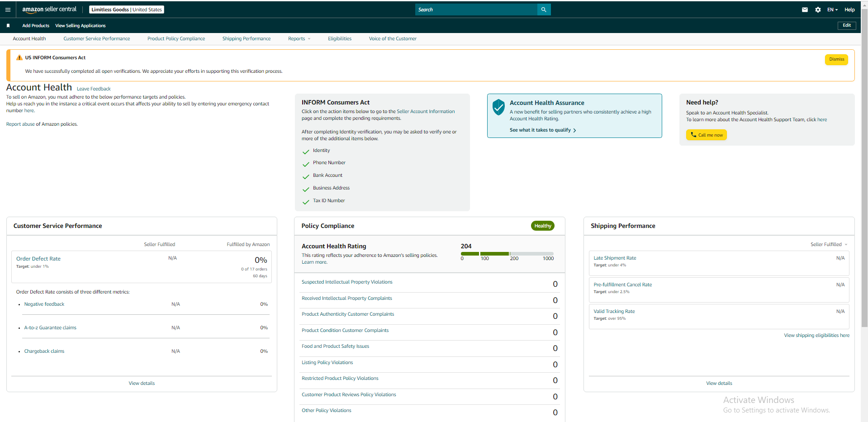The height and width of the screenshot is (422, 868).
Task: Open the settings gear icon
Action: (x=818, y=9)
